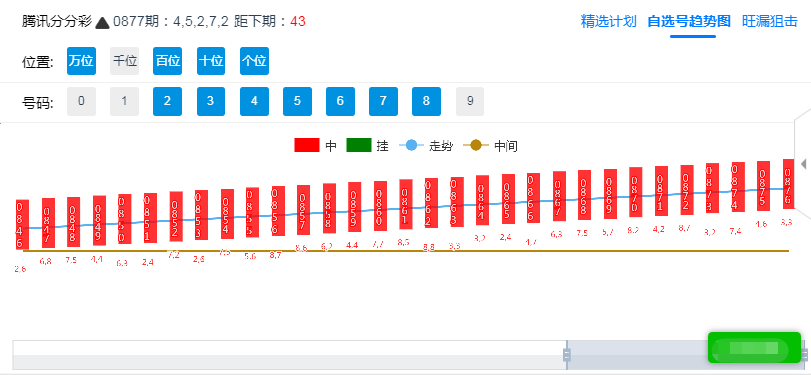Expand the side panel arrow at right edge

tap(803, 164)
